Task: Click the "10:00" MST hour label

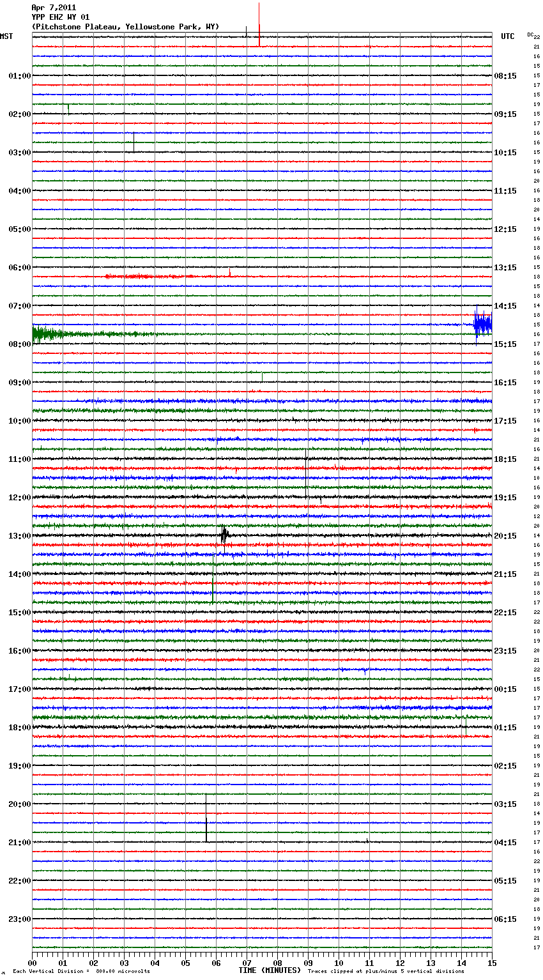Action: click(20, 421)
